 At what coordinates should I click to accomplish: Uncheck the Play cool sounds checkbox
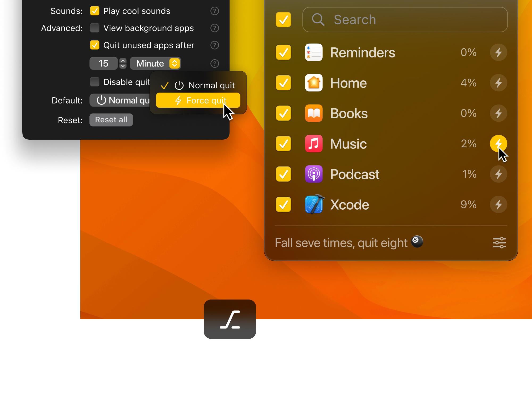pos(95,11)
